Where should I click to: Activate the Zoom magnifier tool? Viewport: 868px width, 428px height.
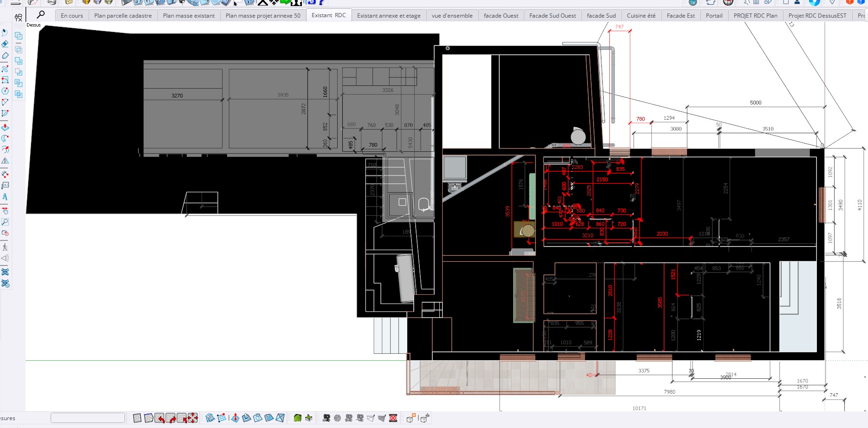pyautogui.click(x=5, y=222)
